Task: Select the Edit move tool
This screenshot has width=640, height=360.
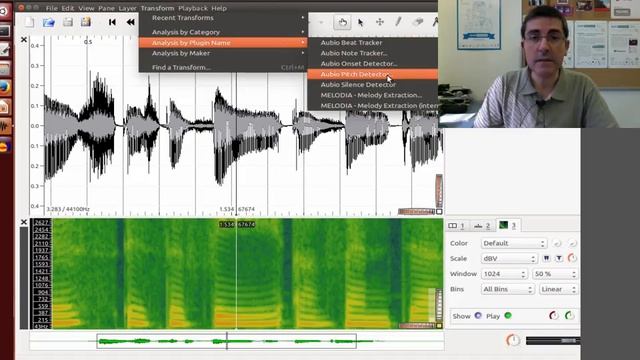Action: click(x=380, y=22)
